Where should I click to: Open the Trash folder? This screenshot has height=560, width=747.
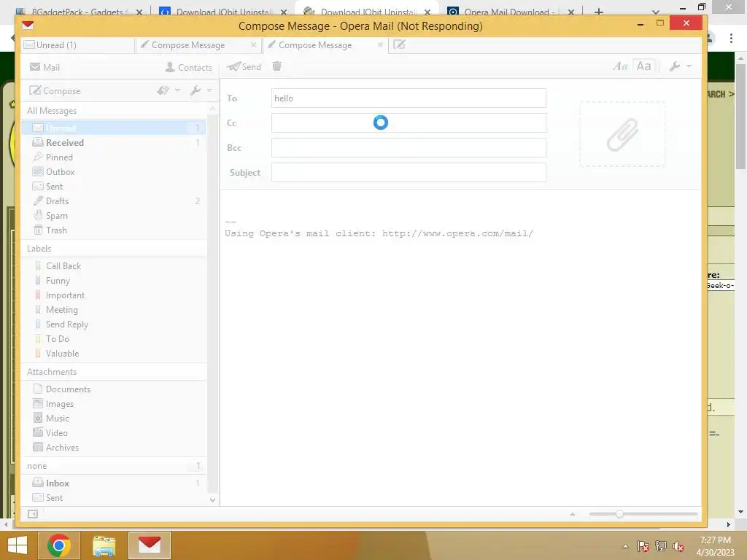114,230
